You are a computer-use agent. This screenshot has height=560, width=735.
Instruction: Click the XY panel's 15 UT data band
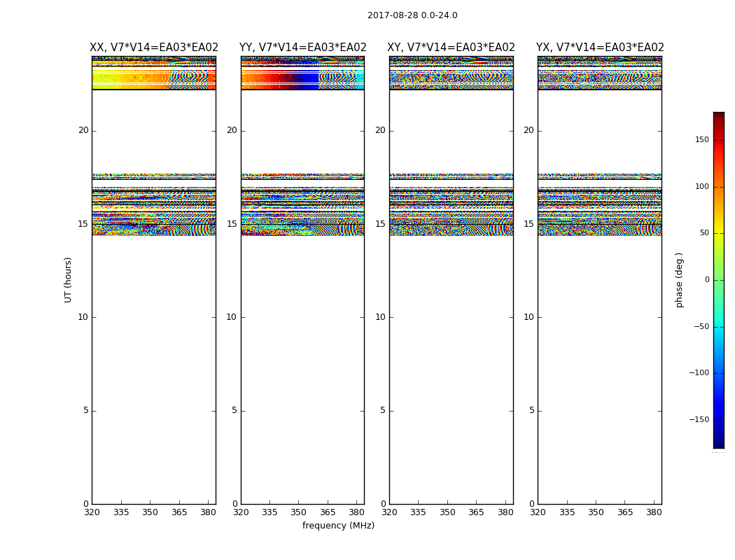(x=451, y=225)
